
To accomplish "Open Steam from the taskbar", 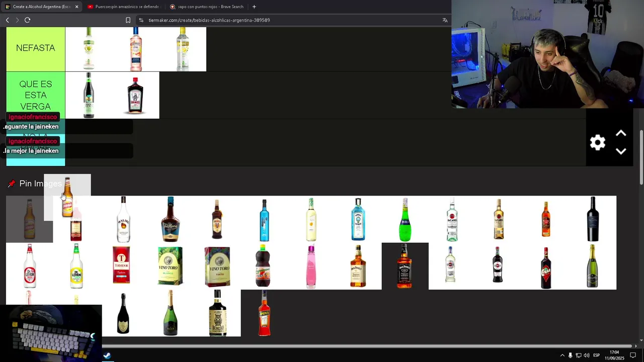I will pyautogui.click(x=107, y=355).
